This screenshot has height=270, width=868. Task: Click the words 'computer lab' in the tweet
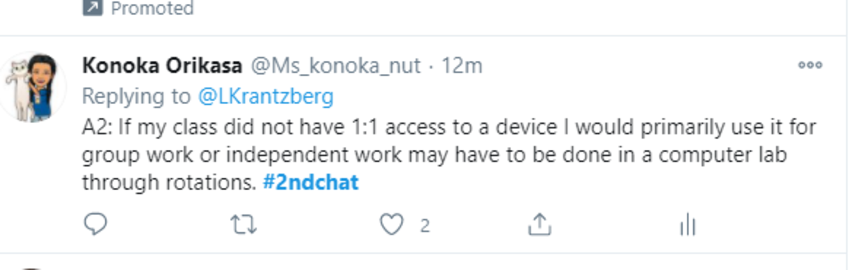click(x=722, y=155)
